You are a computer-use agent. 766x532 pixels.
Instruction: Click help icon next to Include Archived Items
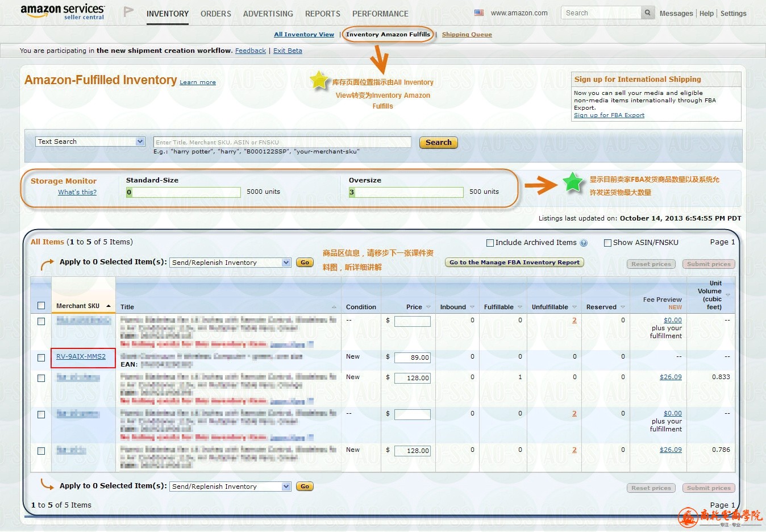coord(584,243)
